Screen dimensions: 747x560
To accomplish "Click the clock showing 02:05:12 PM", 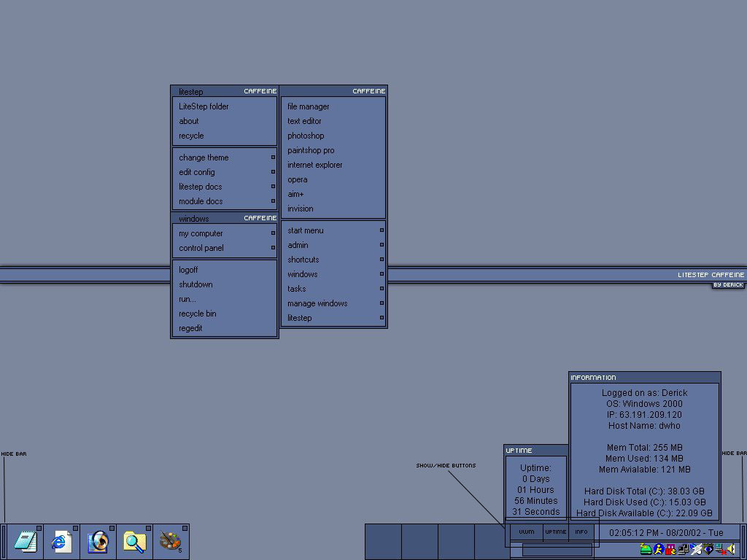I will coord(666,533).
